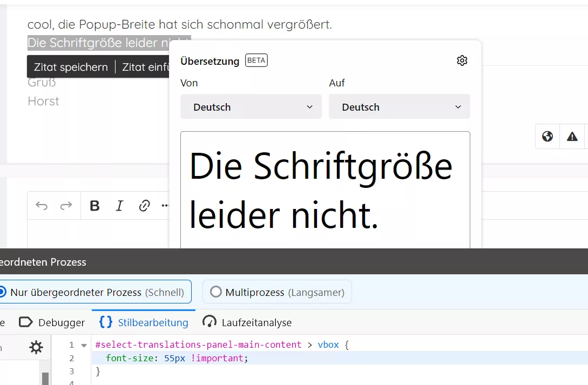Open the Von language dropdown
588x385 pixels.
[251, 107]
